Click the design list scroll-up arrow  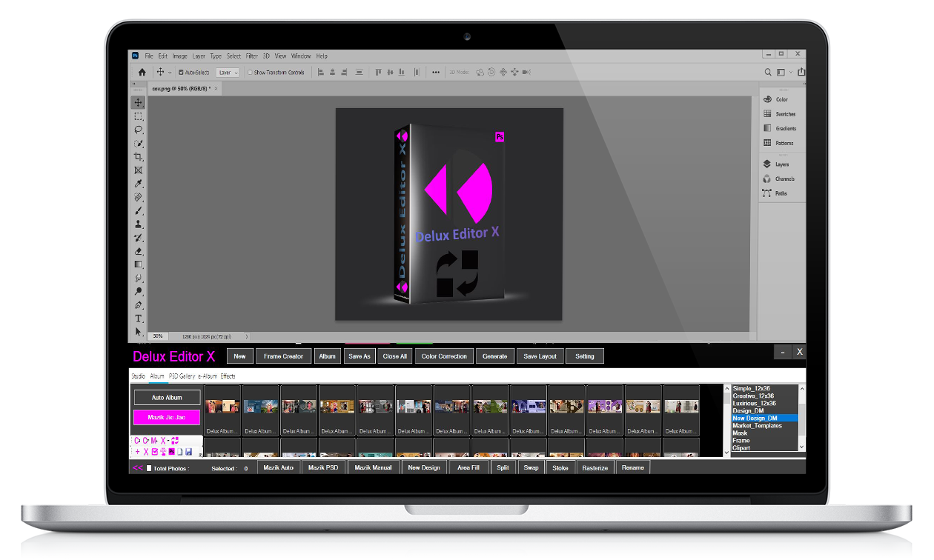pyautogui.click(x=802, y=389)
